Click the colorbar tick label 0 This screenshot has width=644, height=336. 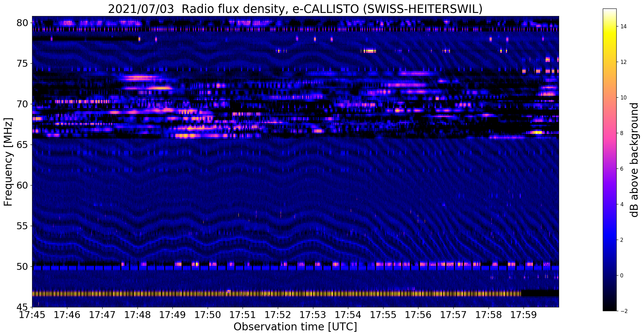point(621,276)
